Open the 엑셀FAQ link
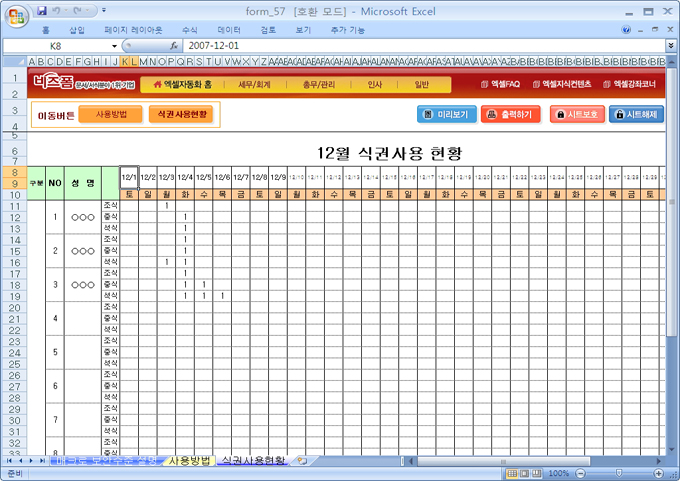This screenshot has width=680, height=481. click(x=499, y=84)
